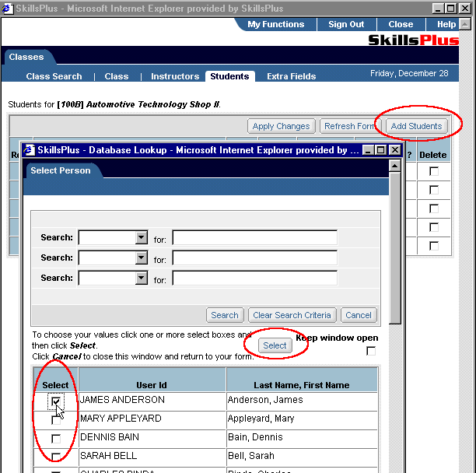
Task: Click the 'DENNIS BAIN' user id cell
Action: click(152, 439)
